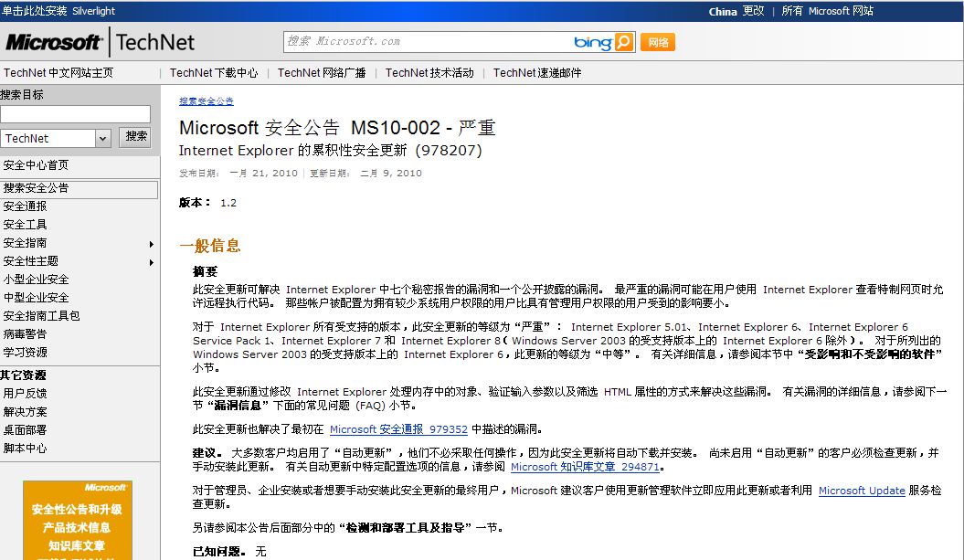Viewport: 964px width, 560px height.
Task: Open 桌面部署 in the sidebar
Action: (x=25, y=430)
